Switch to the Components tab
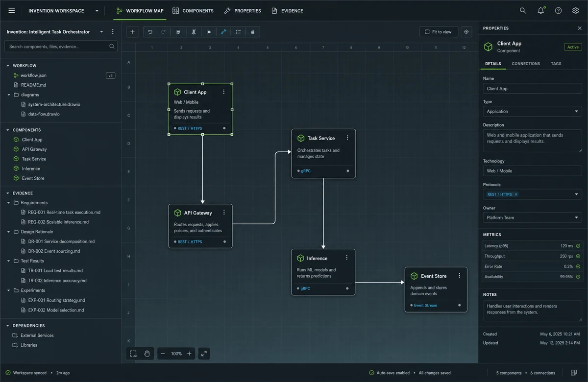 (193, 11)
